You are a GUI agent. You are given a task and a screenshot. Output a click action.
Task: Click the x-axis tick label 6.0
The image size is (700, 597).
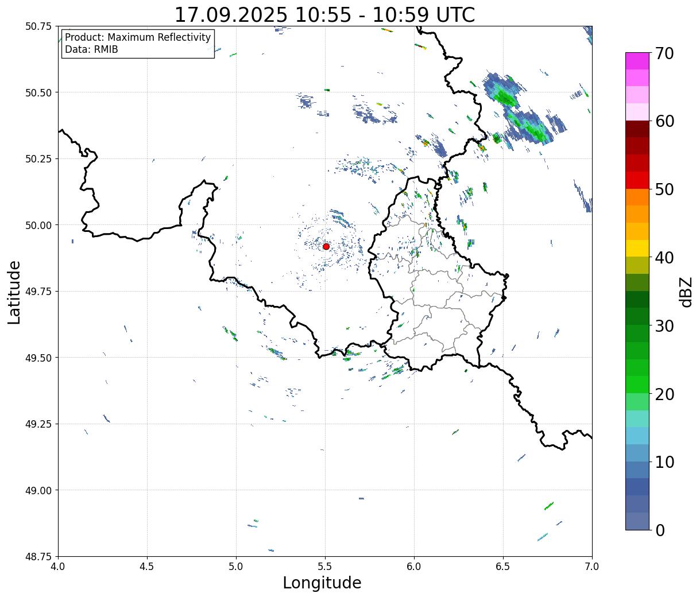coord(414,566)
